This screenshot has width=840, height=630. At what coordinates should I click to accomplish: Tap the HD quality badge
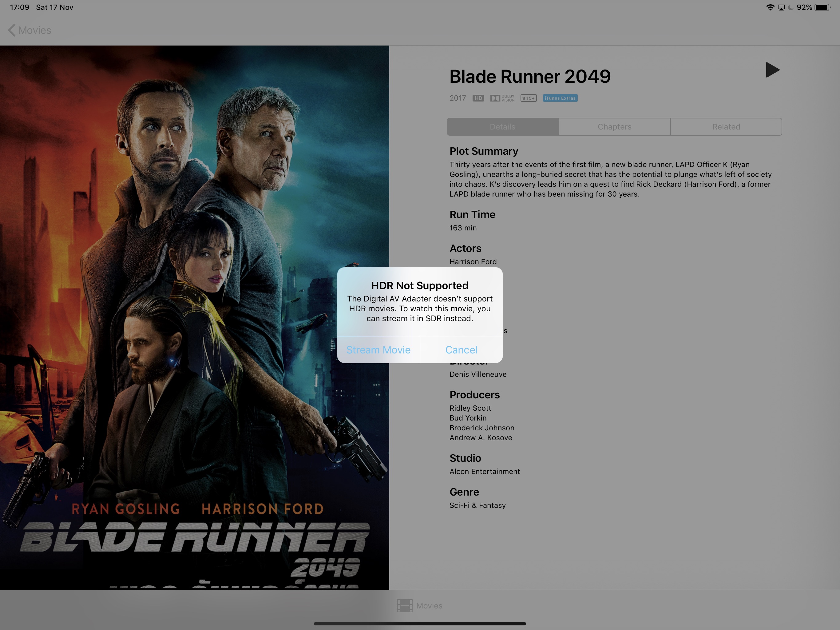point(478,98)
